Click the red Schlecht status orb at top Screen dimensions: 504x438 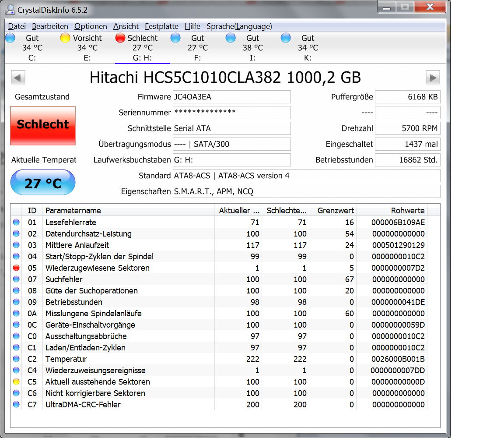120,38
